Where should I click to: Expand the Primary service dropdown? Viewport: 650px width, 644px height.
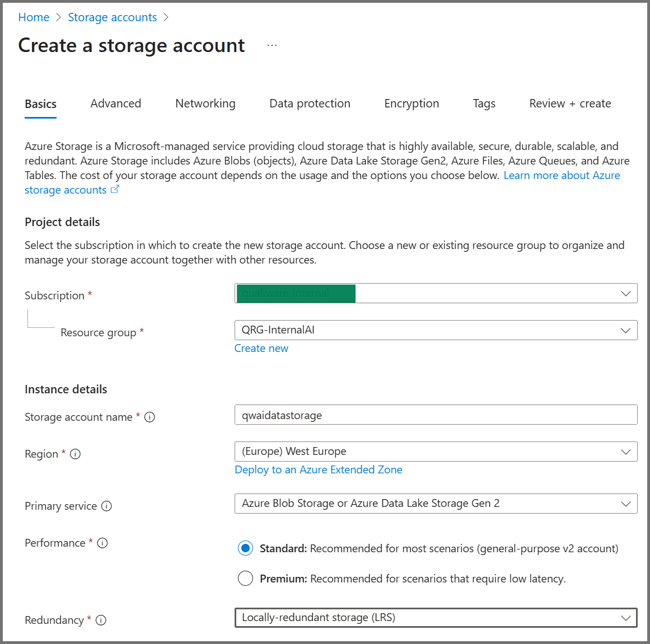click(436, 504)
